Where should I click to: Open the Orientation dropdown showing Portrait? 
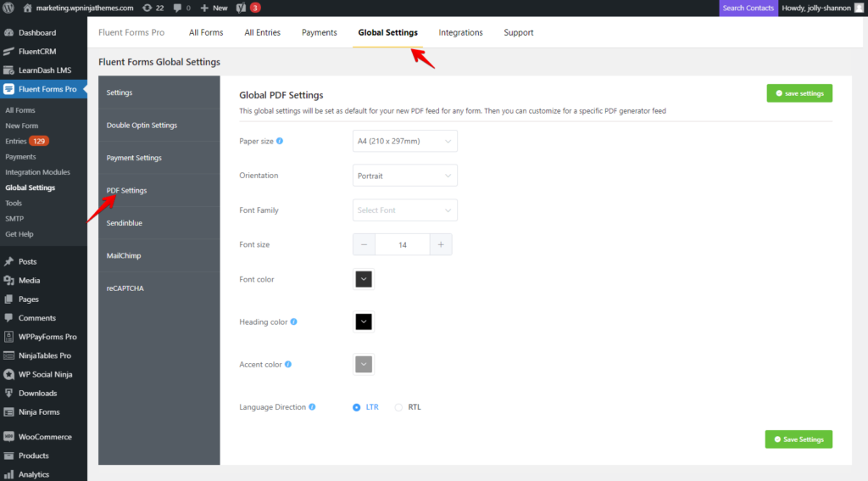coord(404,176)
